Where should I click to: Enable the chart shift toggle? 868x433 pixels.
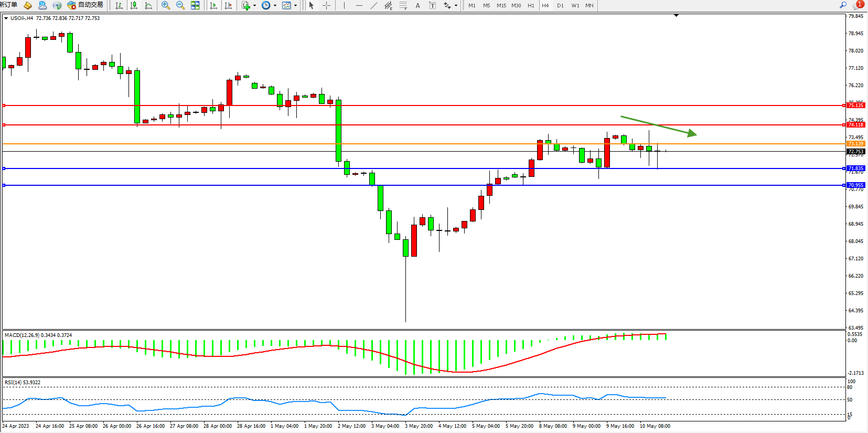pyautogui.click(x=228, y=5)
